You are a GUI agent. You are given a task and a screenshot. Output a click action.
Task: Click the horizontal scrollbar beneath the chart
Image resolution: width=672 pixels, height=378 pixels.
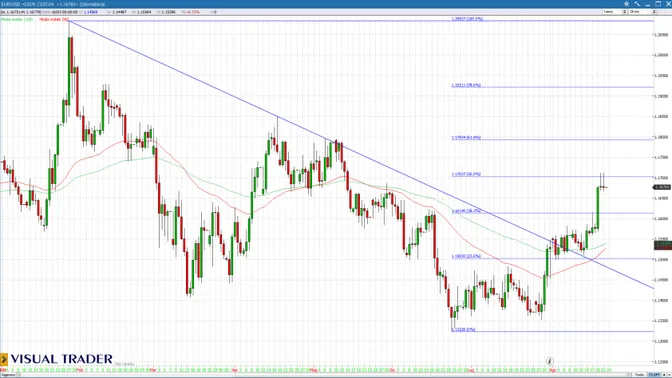point(324,375)
